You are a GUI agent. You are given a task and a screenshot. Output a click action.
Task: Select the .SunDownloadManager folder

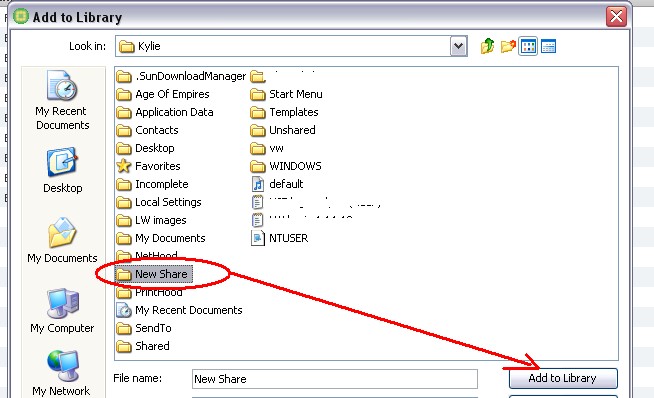[181, 76]
